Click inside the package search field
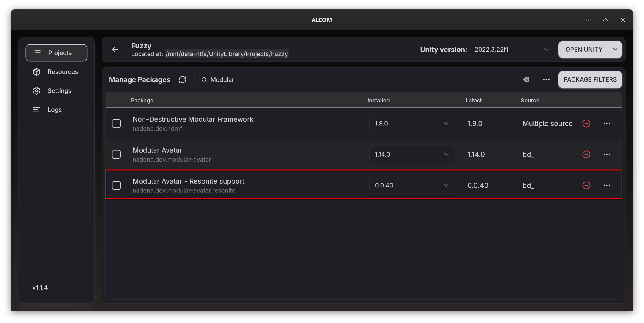 (x=327, y=79)
